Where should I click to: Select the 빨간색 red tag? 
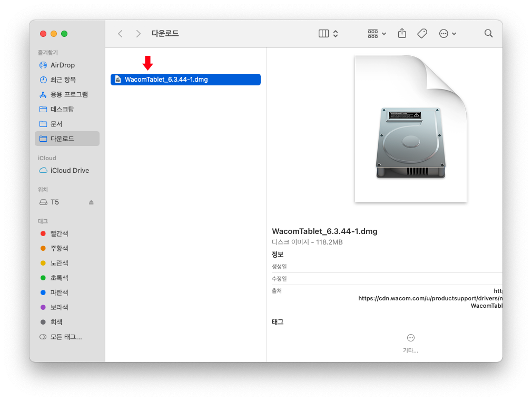[x=67, y=233]
